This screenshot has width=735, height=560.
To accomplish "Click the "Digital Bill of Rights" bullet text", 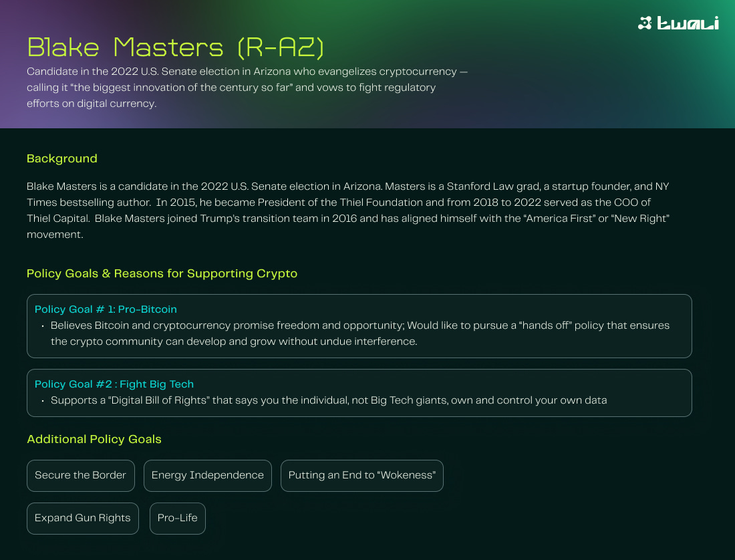I will coord(329,400).
